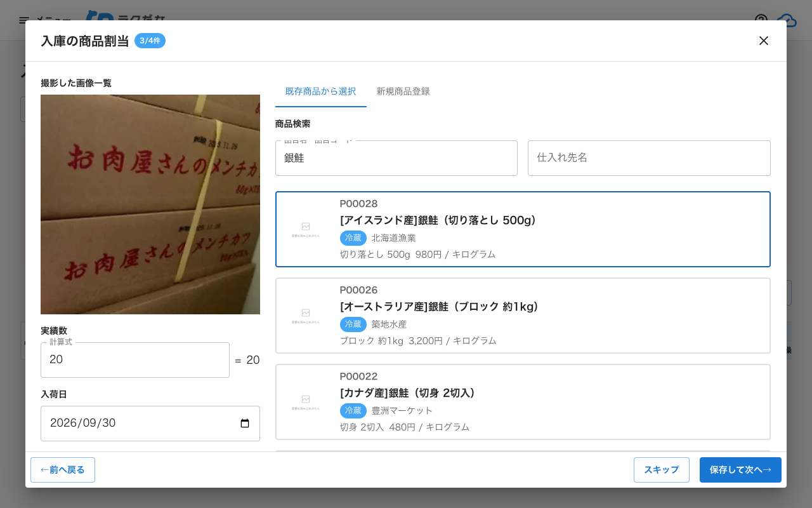The width and height of the screenshot is (812, 508).
Task: Click the スキップ button
Action: (x=662, y=470)
